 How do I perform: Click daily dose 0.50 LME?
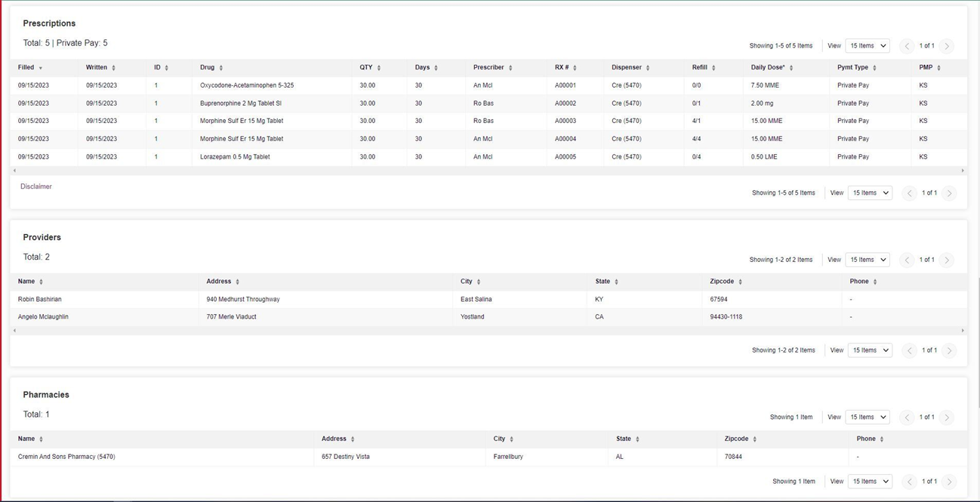[x=766, y=157]
